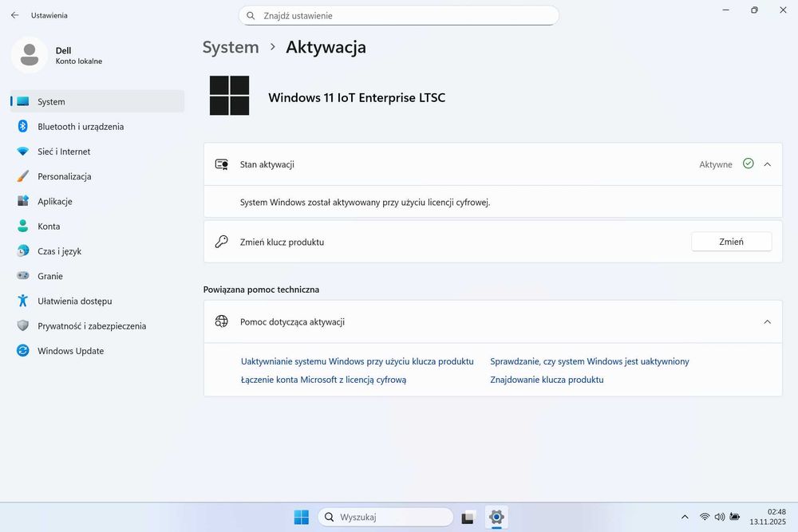
Task: Click the Wi-Fi icon beside Sieć i Internet
Action: click(23, 152)
